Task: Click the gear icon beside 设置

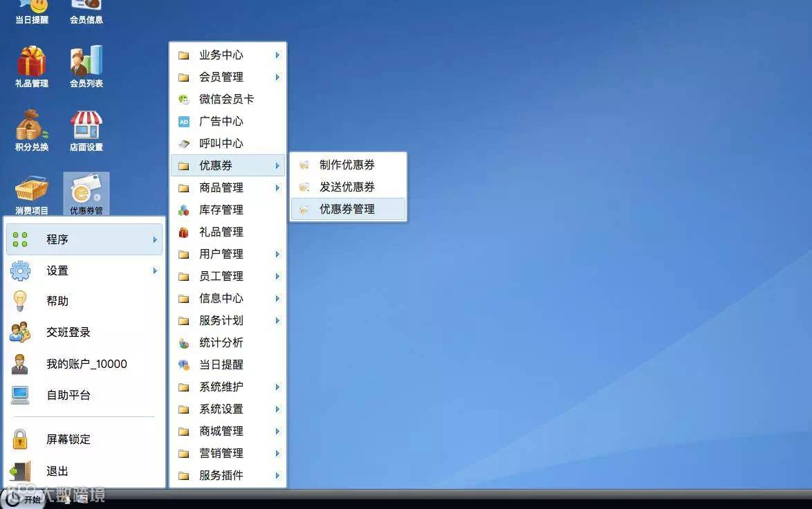Action: (20, 270)
